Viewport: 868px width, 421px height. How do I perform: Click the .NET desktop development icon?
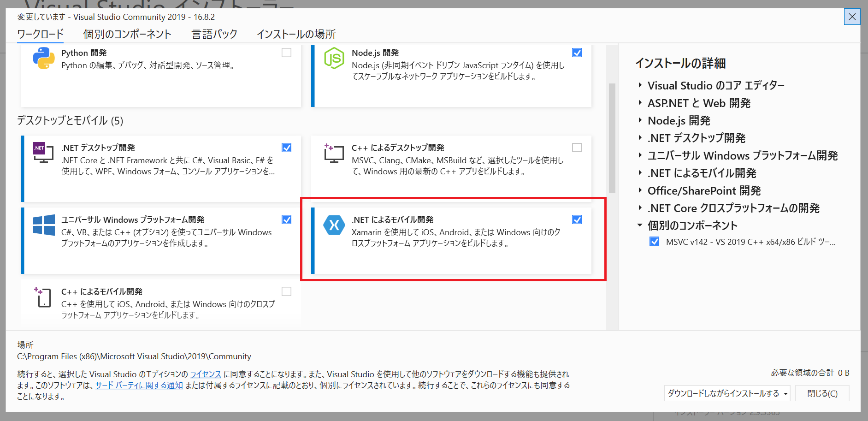pos(43,153)
